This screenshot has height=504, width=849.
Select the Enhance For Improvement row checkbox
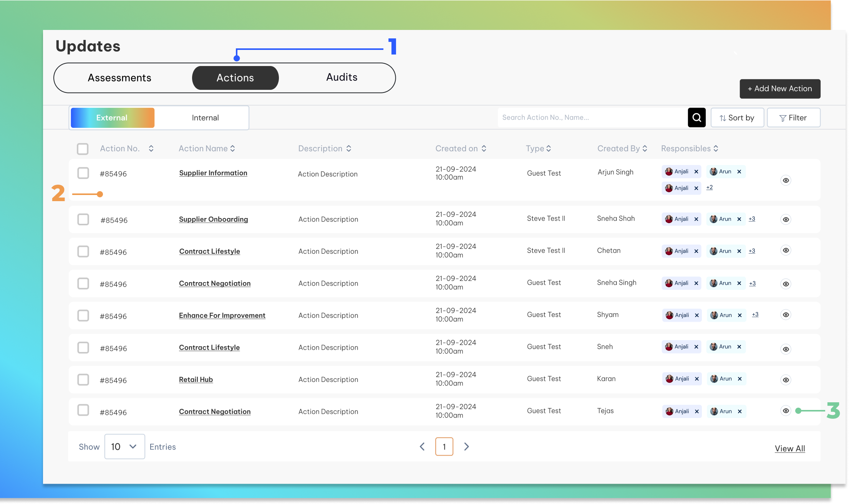pos(83,316)
